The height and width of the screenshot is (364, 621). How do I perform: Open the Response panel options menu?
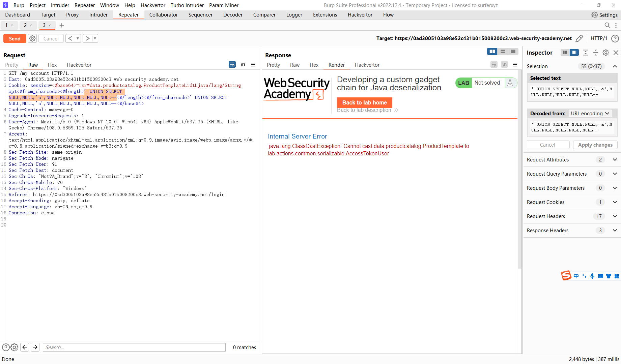pos(515,64)
